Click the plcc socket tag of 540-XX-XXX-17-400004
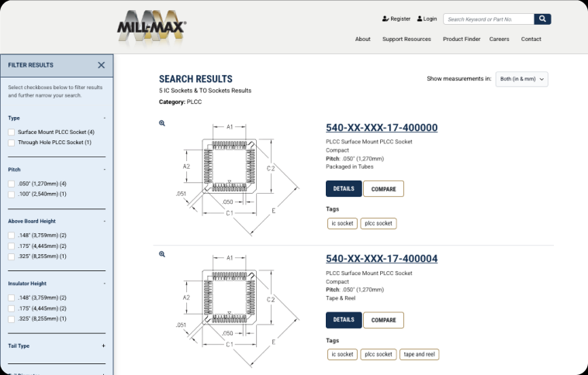 (379, 354)
